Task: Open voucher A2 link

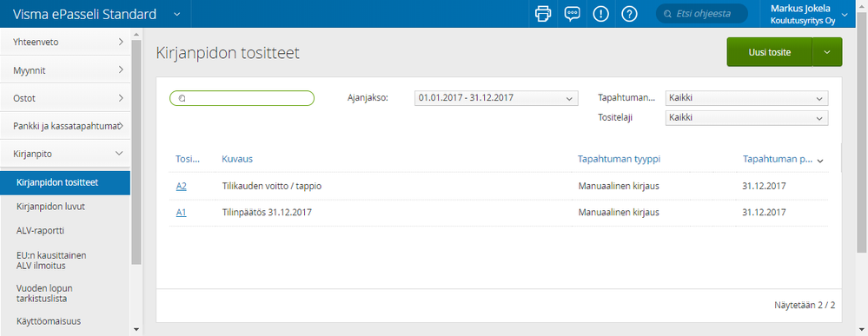Action: [181, 187]
